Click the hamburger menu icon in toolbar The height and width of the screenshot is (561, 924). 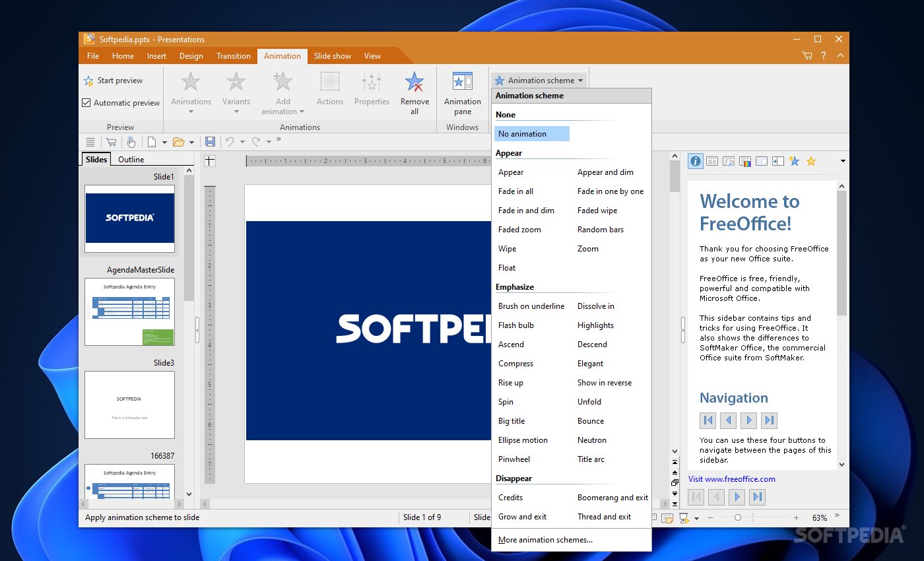[x=90, y=142]
